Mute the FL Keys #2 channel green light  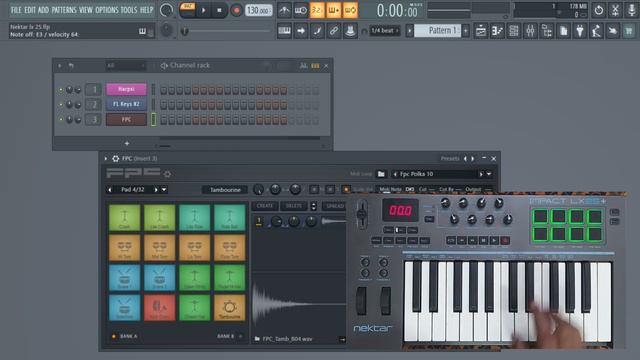[61, 105]
